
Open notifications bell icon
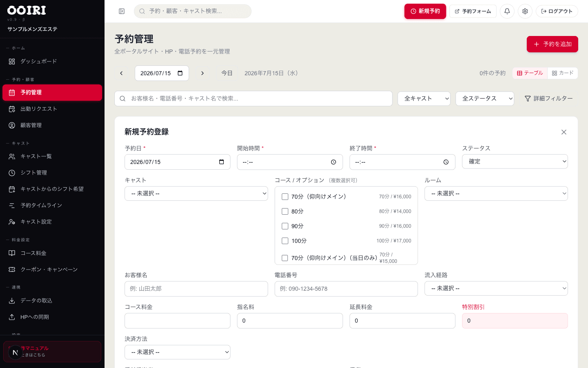tap(507, 11)
